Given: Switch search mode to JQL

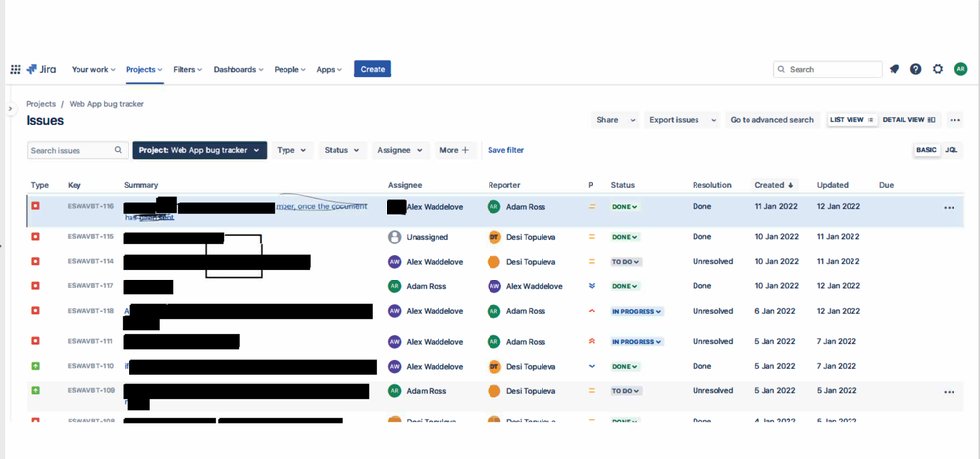Looking at the screenshot, I should point(951,150).
